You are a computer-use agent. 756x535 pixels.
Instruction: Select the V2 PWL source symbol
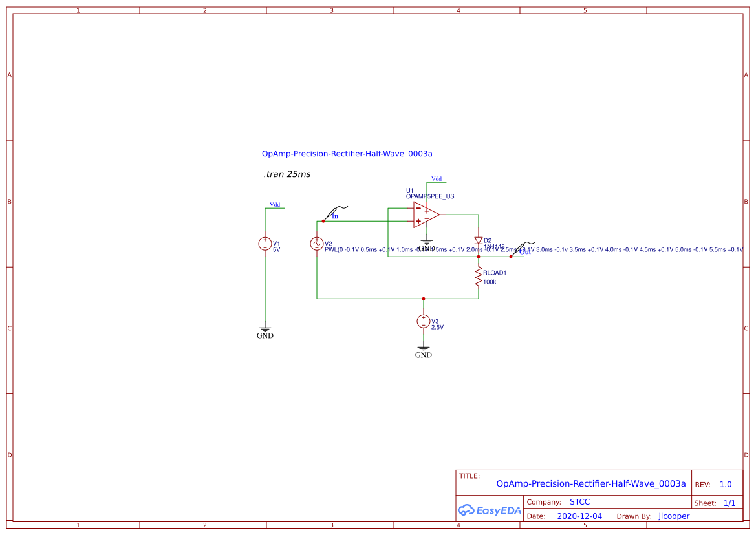pyautogui.click(x=317, y=244)
